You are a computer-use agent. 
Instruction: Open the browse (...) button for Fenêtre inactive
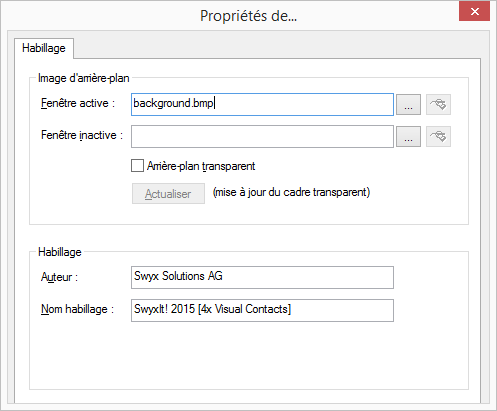point(408,136)
